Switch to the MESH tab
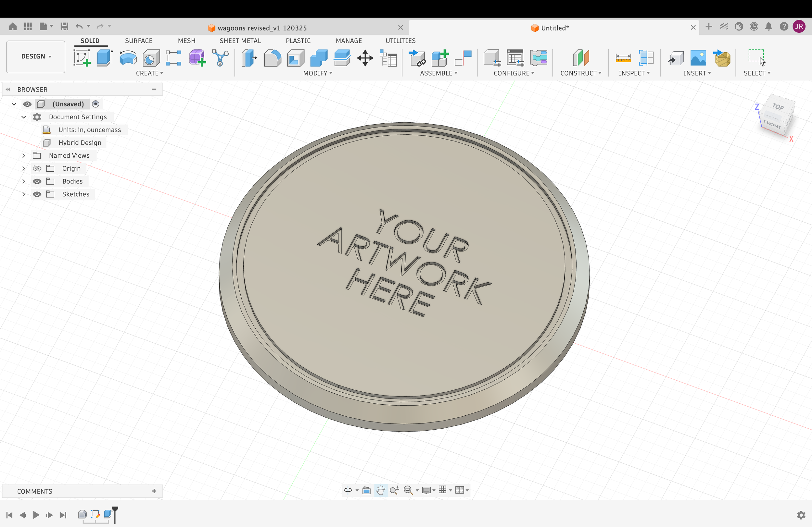812x527 pixels. pyautogui.click(x=187, y=41)
